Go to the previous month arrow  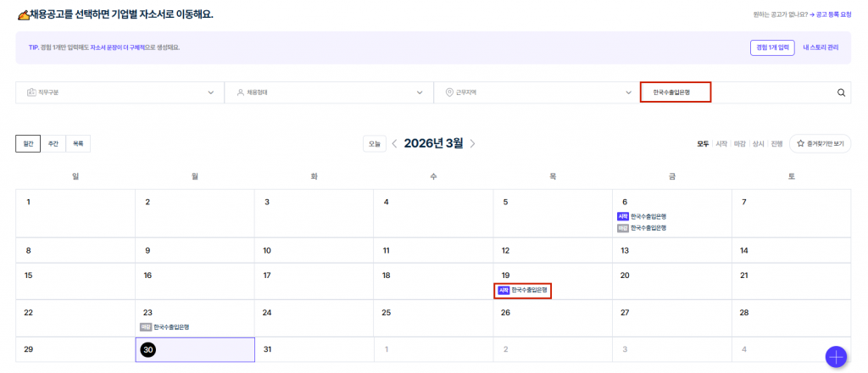[394, 143]
